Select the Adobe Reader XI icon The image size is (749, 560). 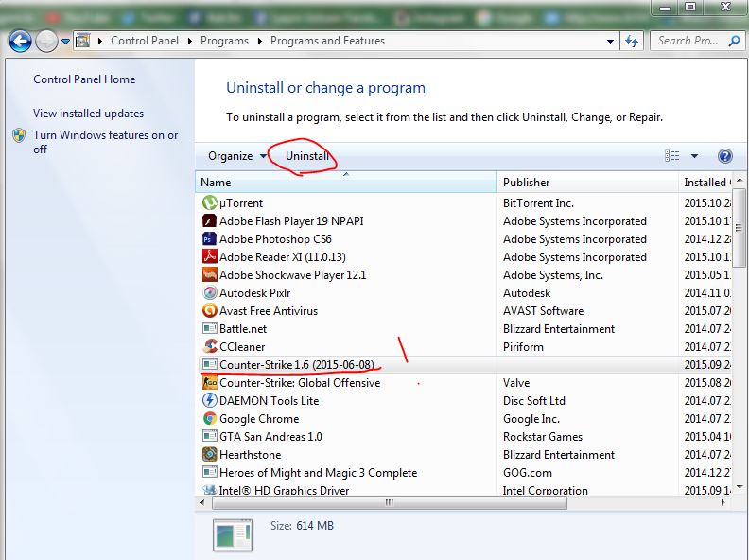[209, 256]
